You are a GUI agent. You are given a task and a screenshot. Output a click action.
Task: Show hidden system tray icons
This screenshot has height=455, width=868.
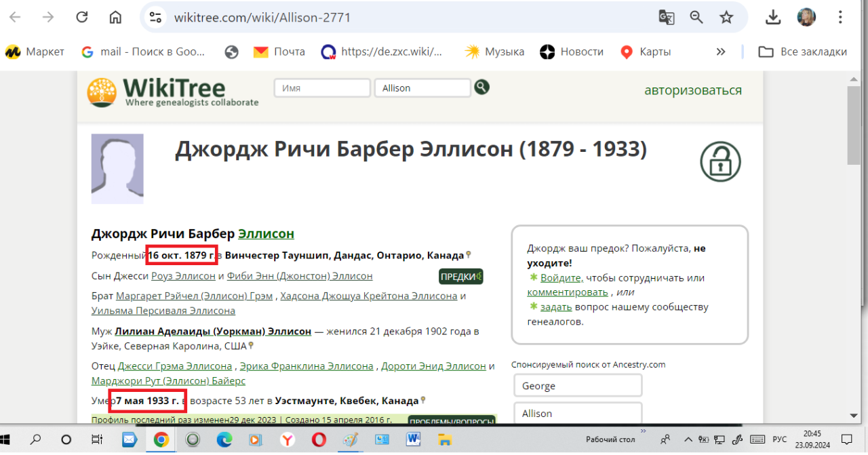pos(688,439)
